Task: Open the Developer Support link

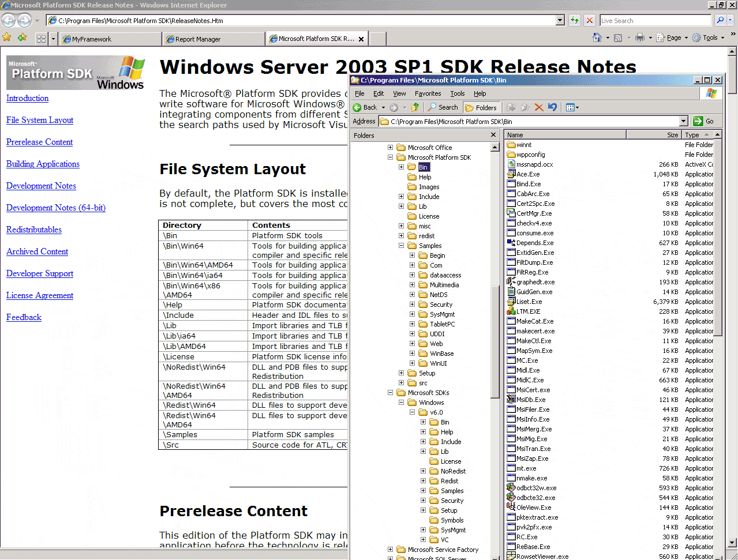Action: pyautogui.click(x=40, y=273)
